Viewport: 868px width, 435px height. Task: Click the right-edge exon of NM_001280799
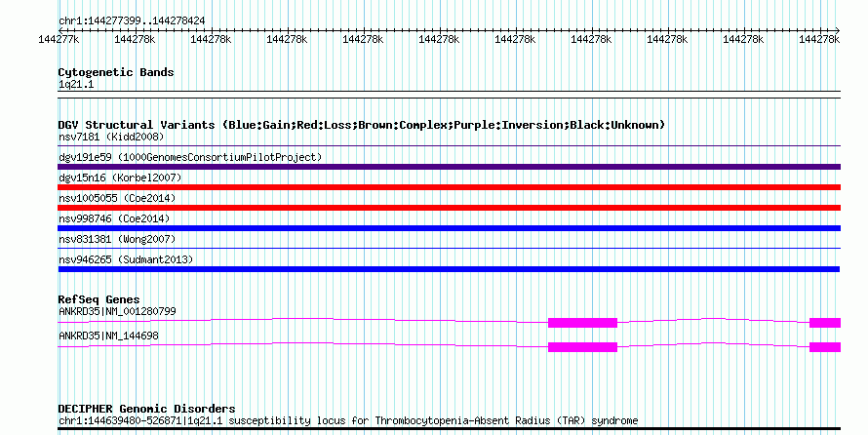825,323
